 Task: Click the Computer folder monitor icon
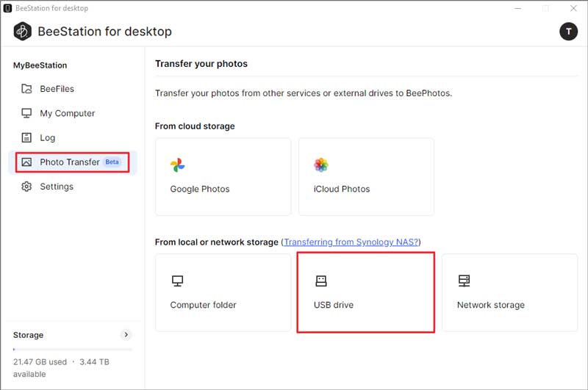click(x=177, y=281)
